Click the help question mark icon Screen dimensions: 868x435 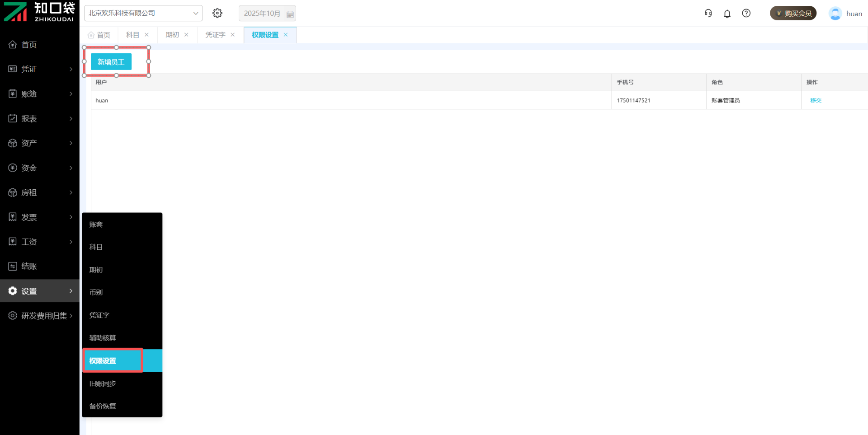click(x=746, y=13)
